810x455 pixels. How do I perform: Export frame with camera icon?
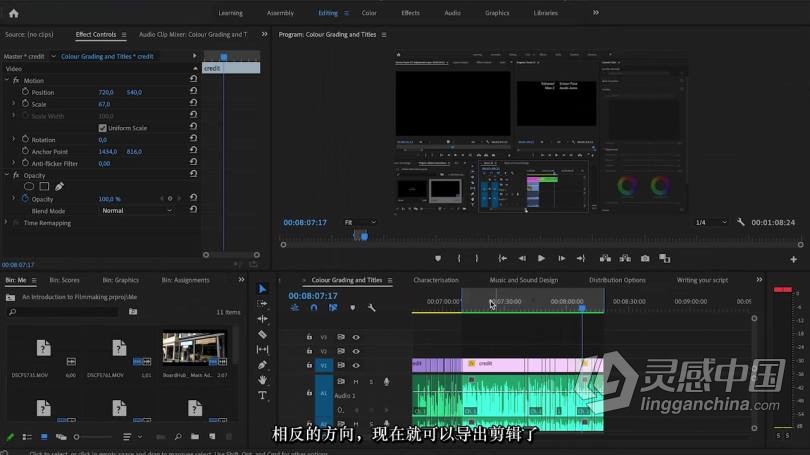[645, 258]
